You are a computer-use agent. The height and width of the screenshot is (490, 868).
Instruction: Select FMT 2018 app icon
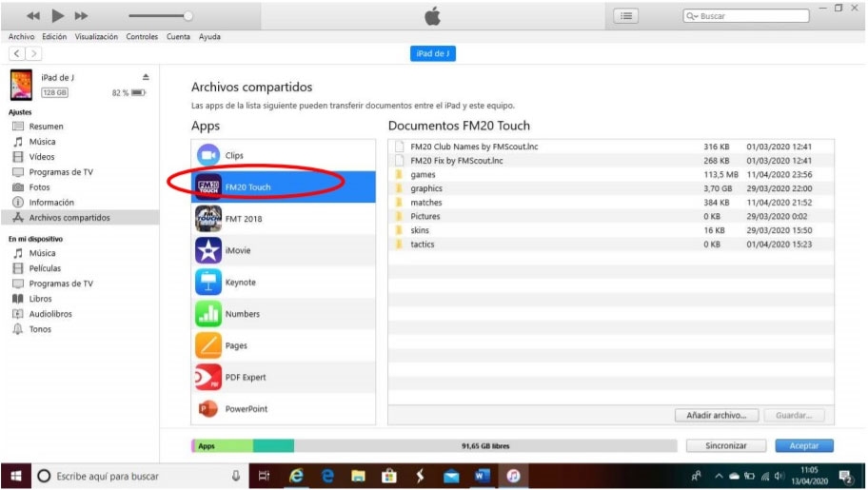[207, 219]
